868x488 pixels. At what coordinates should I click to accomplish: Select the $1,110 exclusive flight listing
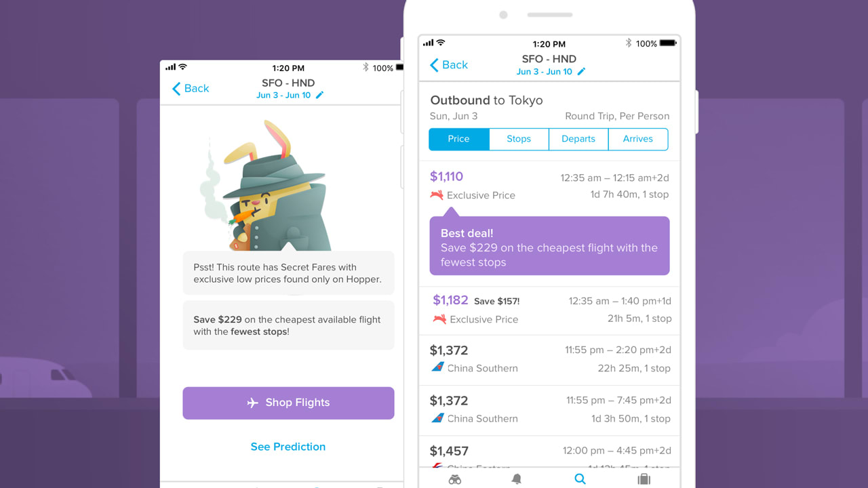point(549,185)
